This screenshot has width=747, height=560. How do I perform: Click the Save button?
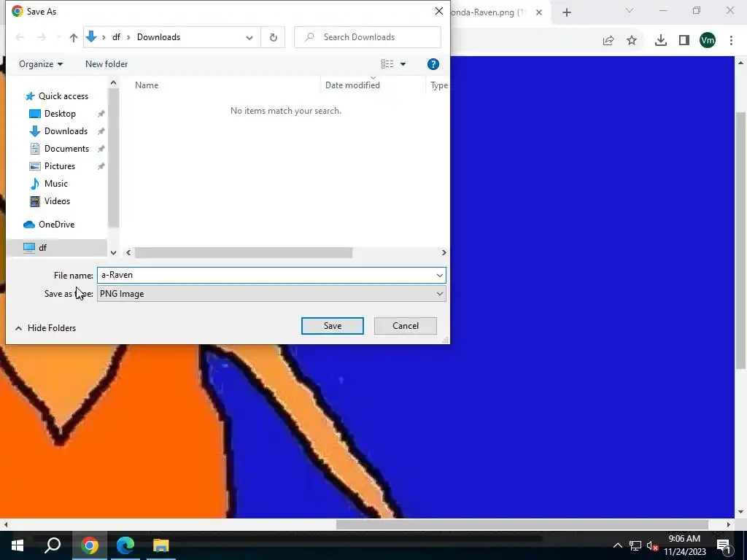point(333,326)
